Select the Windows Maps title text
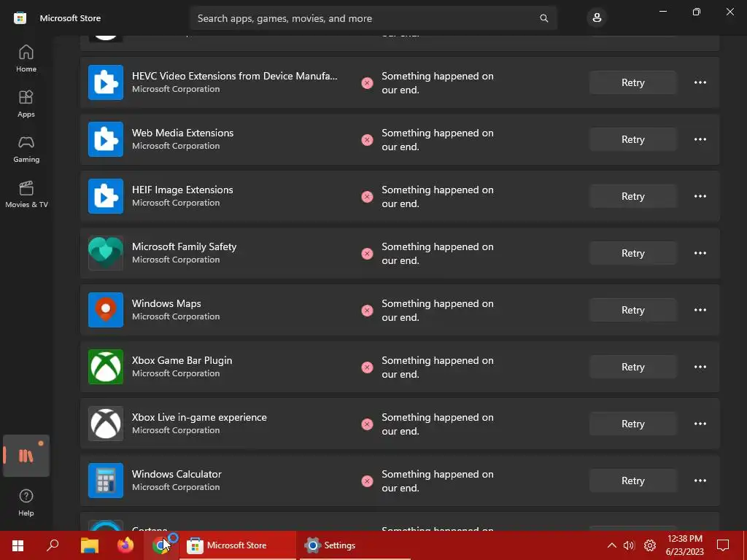The height and width of the screenshot is (560, 747). pos(166,303)
